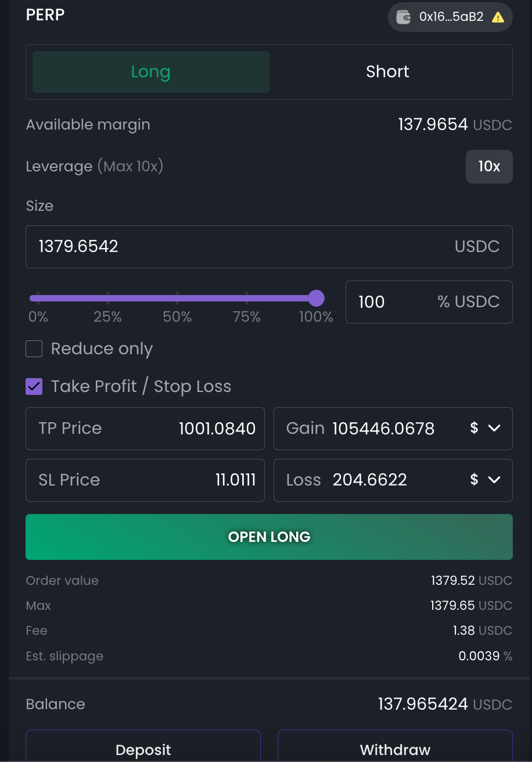Click the 25% tick on slider
532x762 pixels.
tap(108, 299)
